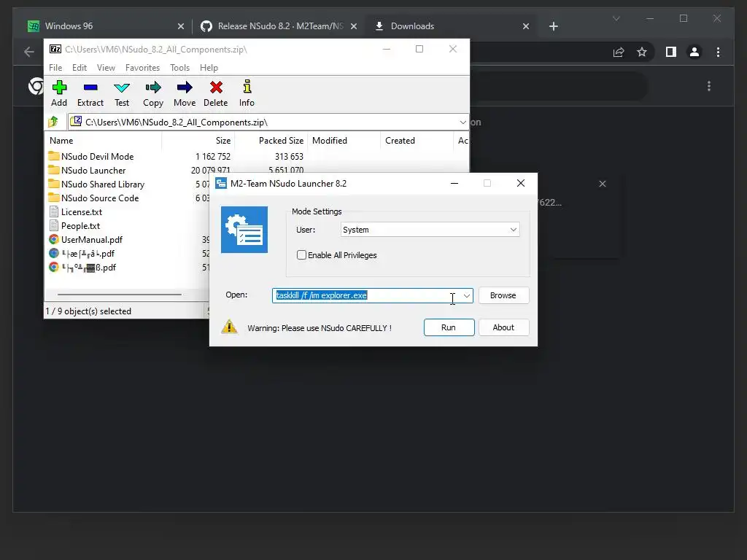Click the Extract toolbar icon in 7-Zip
Viewport: 747px width, 560px height.
click(90, 87)
